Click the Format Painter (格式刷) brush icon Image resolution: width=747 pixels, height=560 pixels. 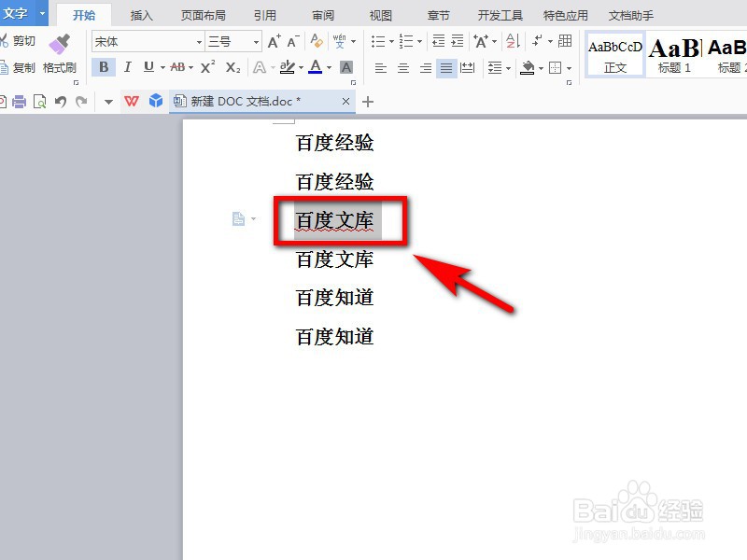click(59, 44)
